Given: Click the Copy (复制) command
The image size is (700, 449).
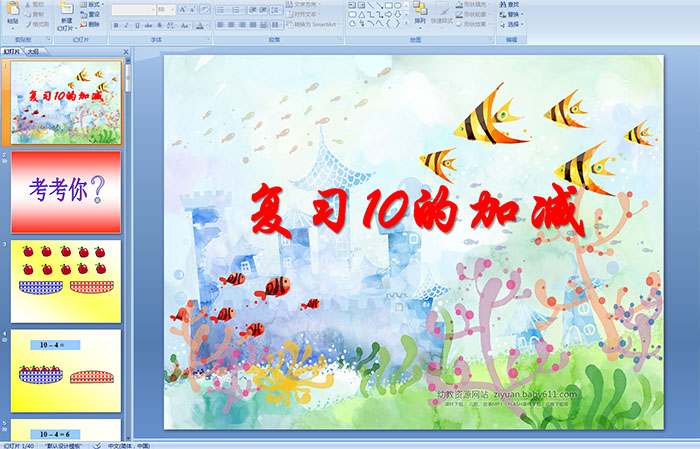Looking at the screenshot, I should click(35, 14).
